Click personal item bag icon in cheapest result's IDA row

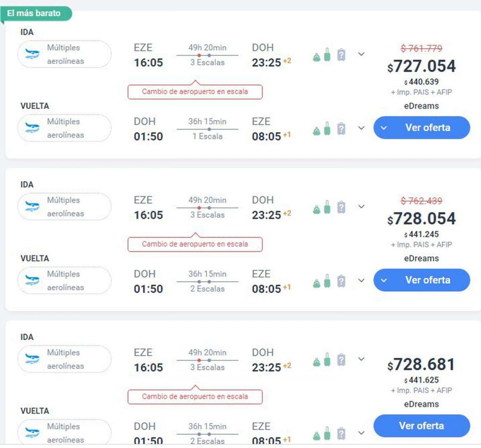317,57
